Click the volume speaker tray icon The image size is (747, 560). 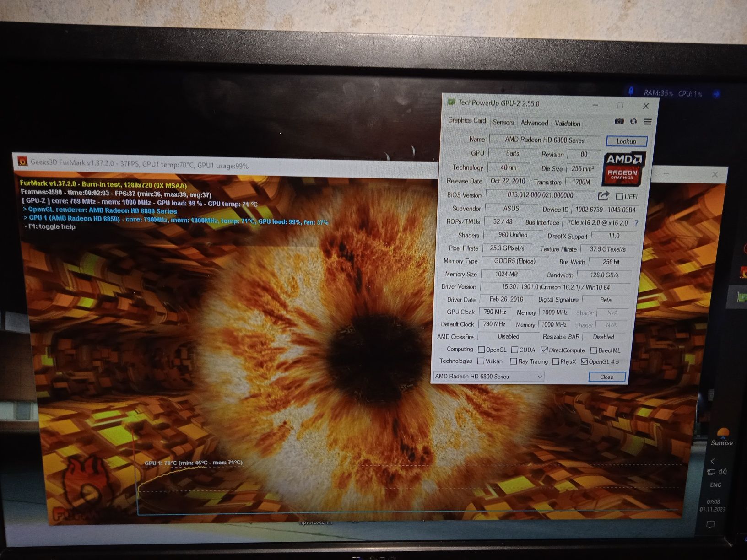click(723, 472)
